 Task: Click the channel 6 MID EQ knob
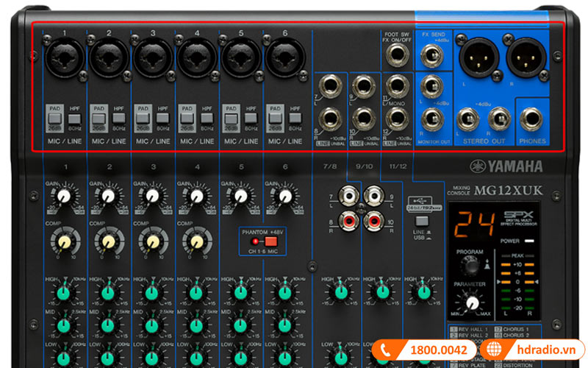284,325
